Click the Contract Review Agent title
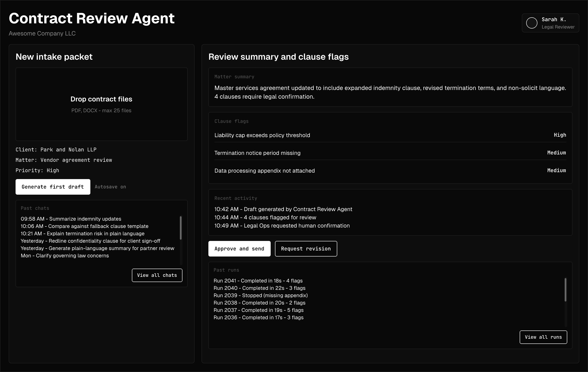Viewport: 588px width, 372px height. point(92,18)
